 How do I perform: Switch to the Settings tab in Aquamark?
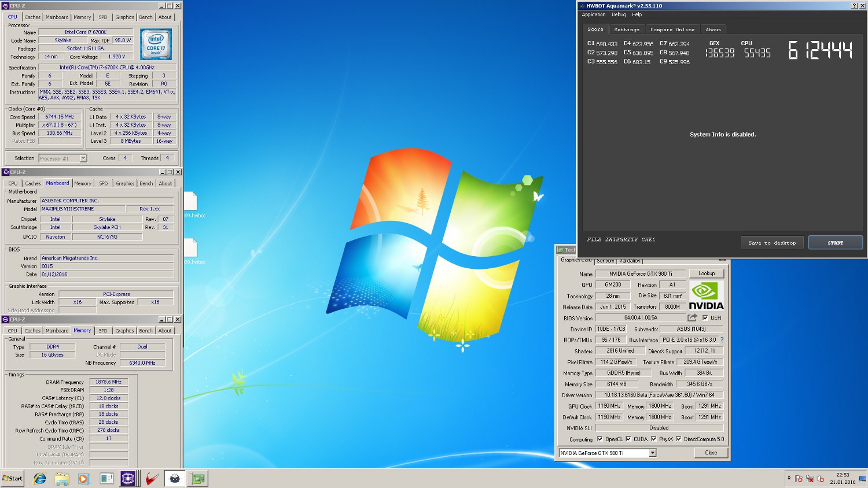point(626,29)
